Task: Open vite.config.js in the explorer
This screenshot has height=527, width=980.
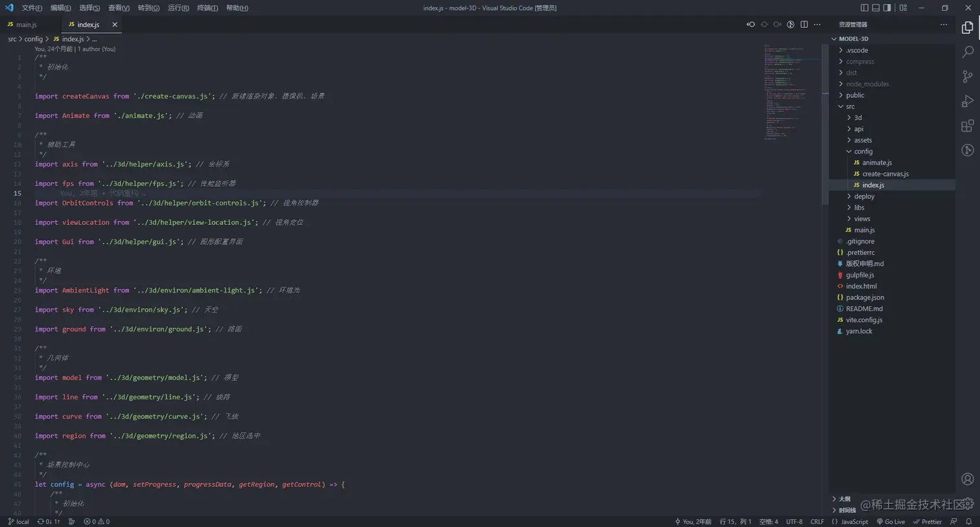Action: [x=892, y=320]
